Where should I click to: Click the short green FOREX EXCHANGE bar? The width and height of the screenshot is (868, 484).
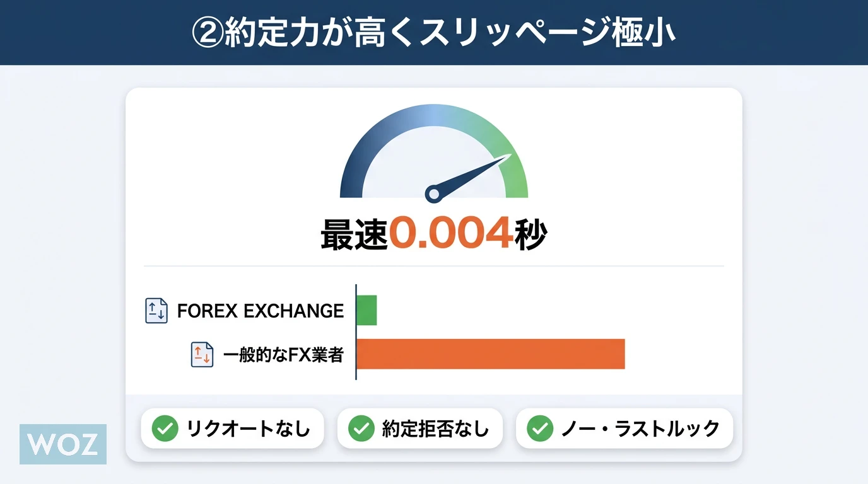[x=367, y=310]
